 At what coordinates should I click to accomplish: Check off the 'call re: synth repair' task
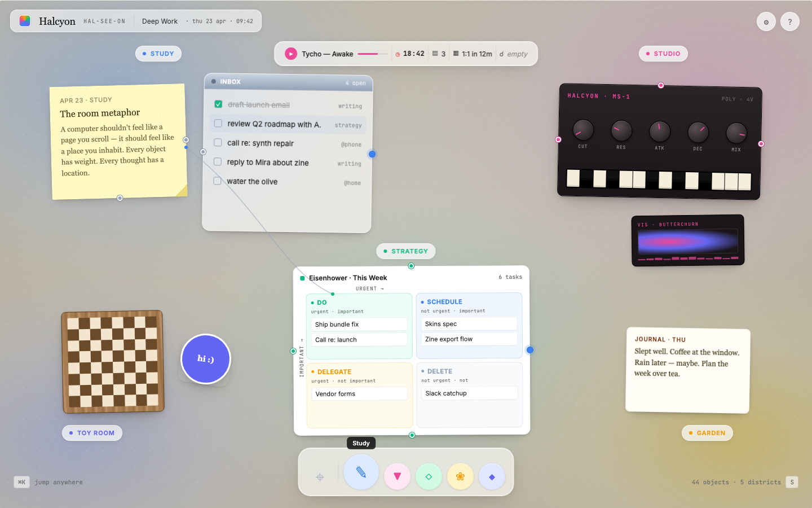click(218, 143)
